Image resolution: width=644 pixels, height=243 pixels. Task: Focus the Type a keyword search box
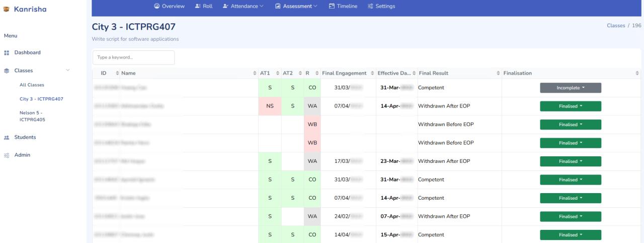tap(133, 57)
